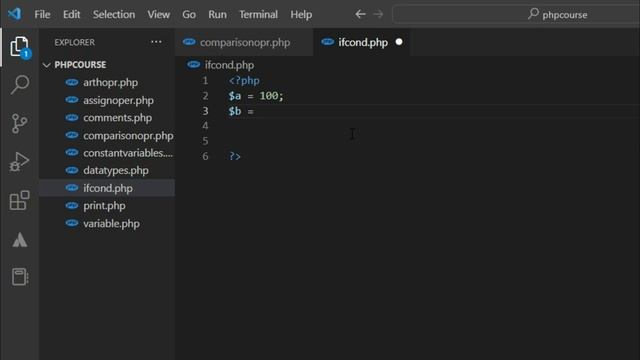Select ifcond.php in the explorer tree
Viewport: 640px width, 360px height.
coord(107,188)
